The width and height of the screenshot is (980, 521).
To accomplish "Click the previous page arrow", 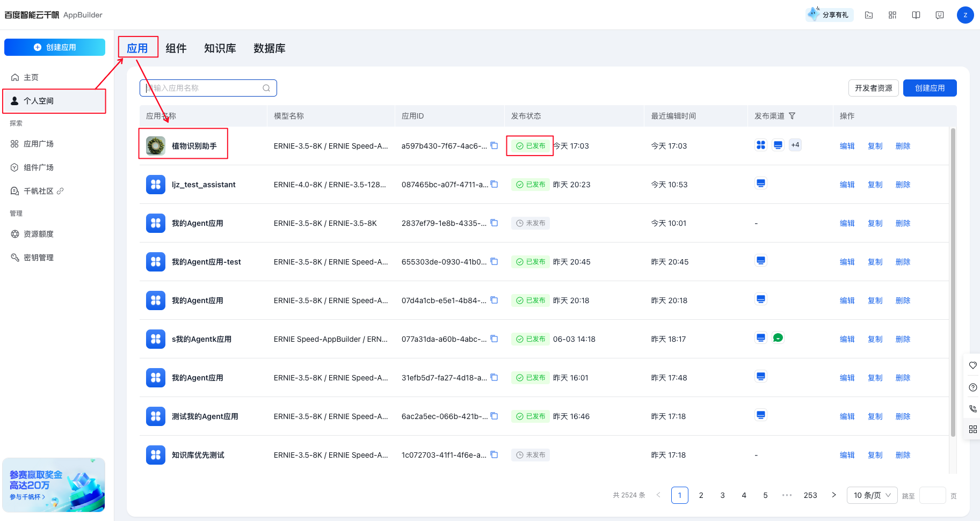I will (658, 495).
